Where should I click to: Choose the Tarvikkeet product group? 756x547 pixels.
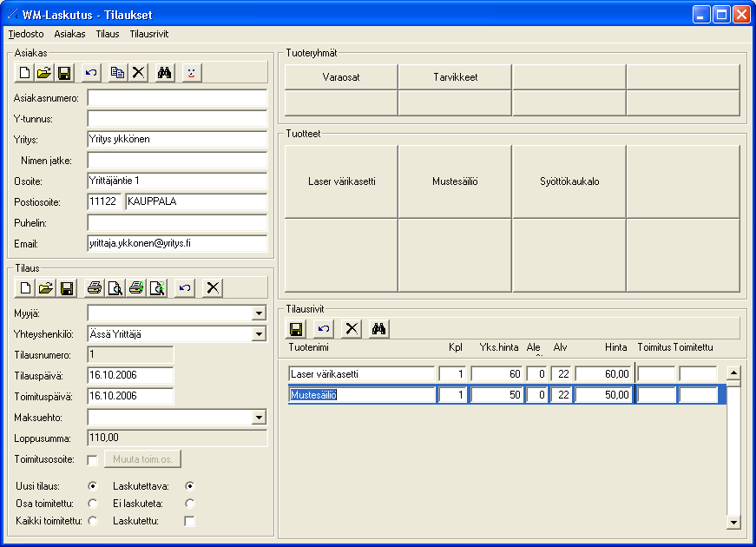click(455, 77)
